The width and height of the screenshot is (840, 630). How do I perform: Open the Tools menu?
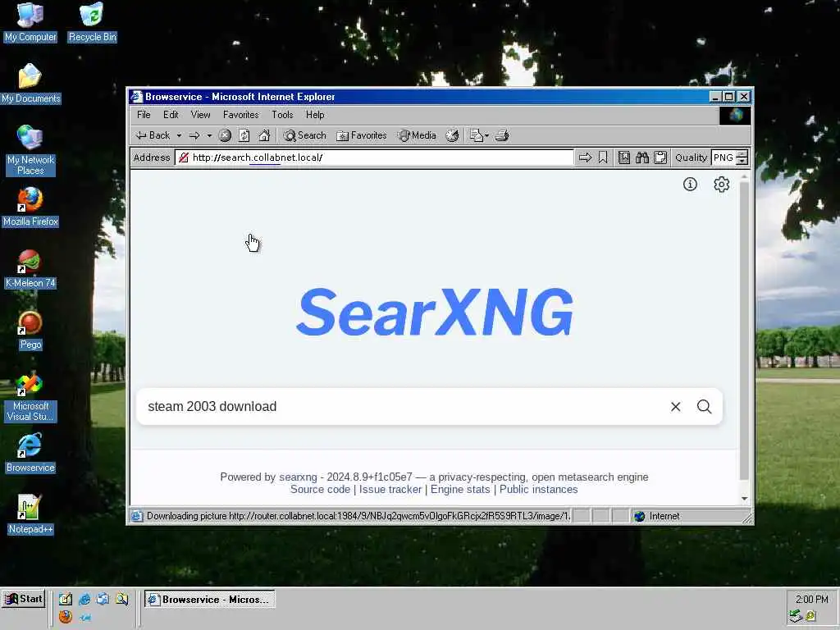point(282,115)
